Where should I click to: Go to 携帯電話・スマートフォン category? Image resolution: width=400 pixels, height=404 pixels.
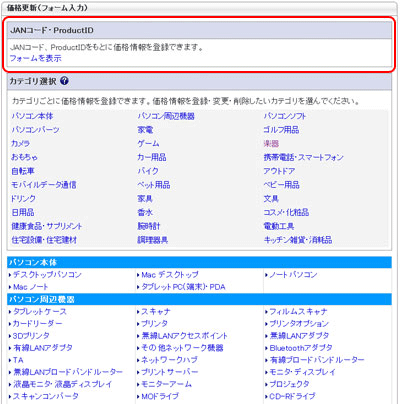(x=303, y=157)
